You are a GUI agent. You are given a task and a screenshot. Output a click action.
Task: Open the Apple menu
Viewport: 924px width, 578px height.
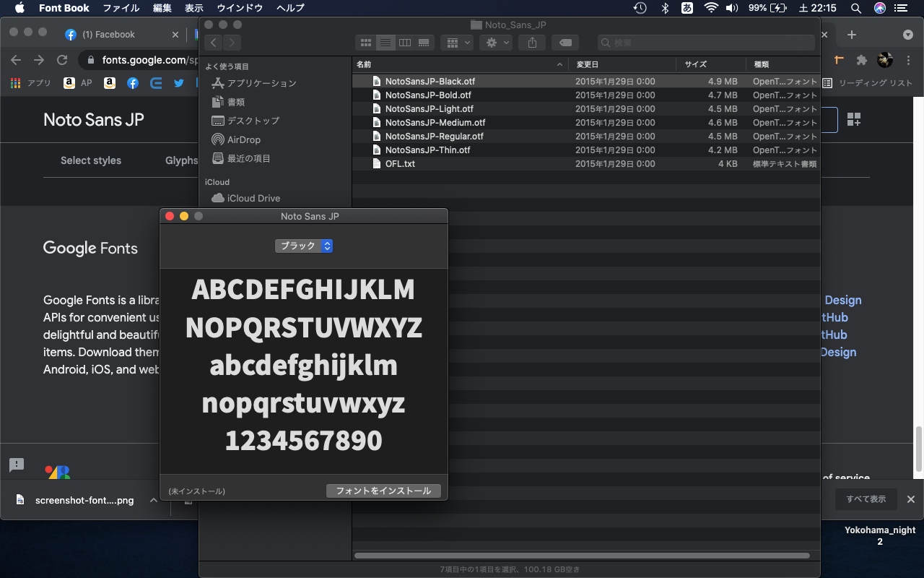(19, 8)
